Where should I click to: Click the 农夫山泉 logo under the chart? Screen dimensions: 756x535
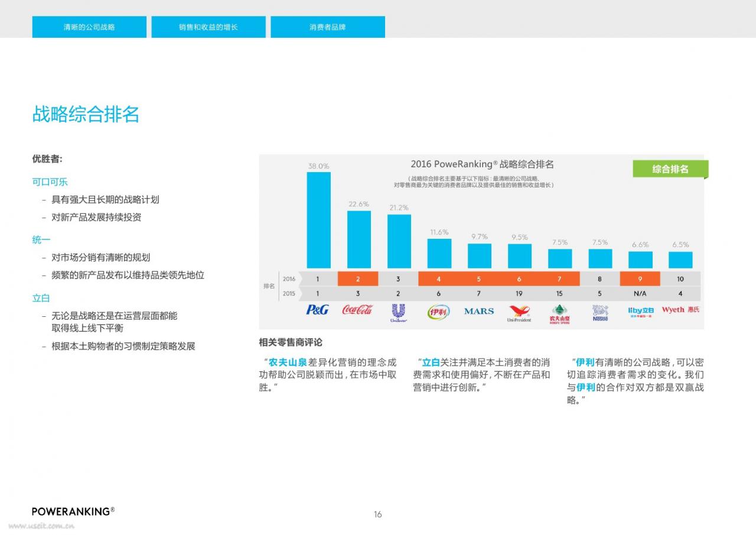coord(559,314)
